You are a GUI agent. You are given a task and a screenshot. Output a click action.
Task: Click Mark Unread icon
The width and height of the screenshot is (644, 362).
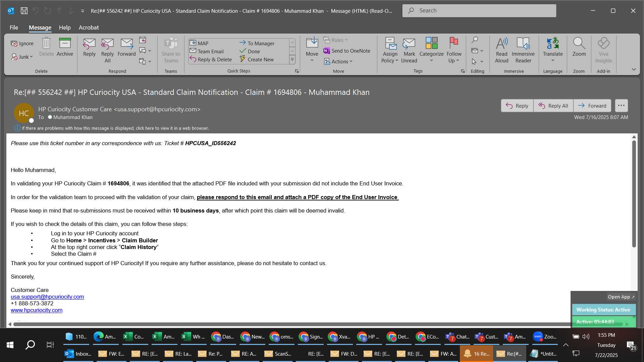[x=409, y=50]
